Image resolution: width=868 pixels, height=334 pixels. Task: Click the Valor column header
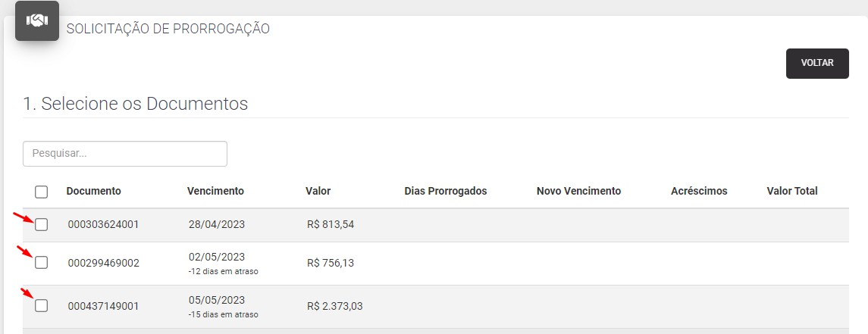(x=318, y=191)
